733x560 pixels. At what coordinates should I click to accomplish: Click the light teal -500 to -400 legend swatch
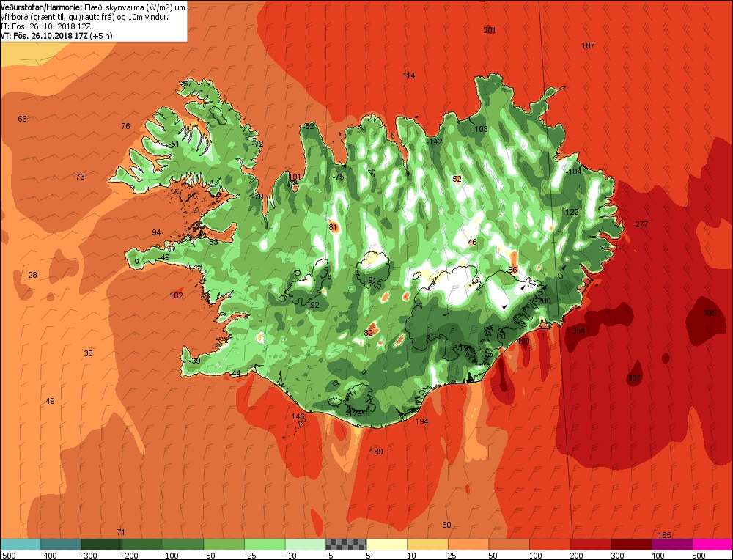(21, 545)
